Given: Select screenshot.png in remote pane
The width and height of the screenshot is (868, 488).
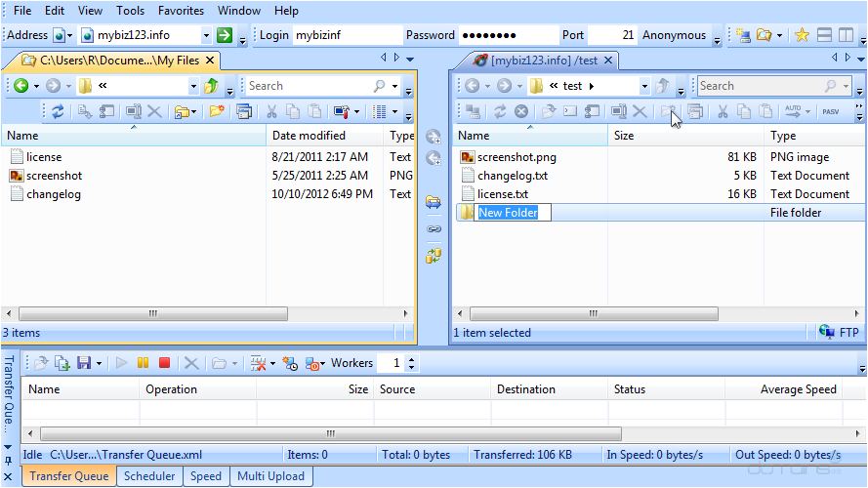Looking at the screenshot, I should point(517,157).
